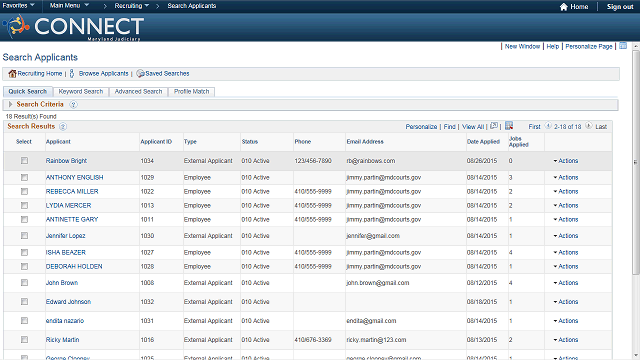Download results to spreadsheet grid icon
Image resolution: width=640 pixels, height=360 pixels.
[509, 126]
